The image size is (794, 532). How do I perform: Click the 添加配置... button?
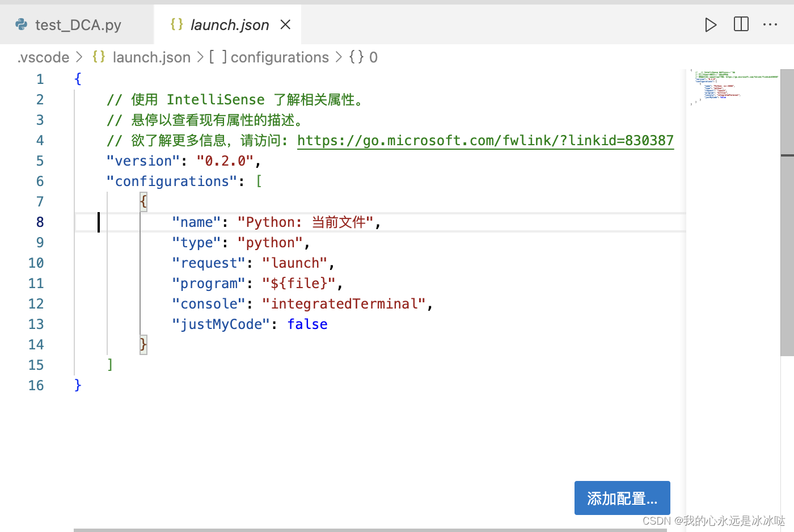pos(622,498)
